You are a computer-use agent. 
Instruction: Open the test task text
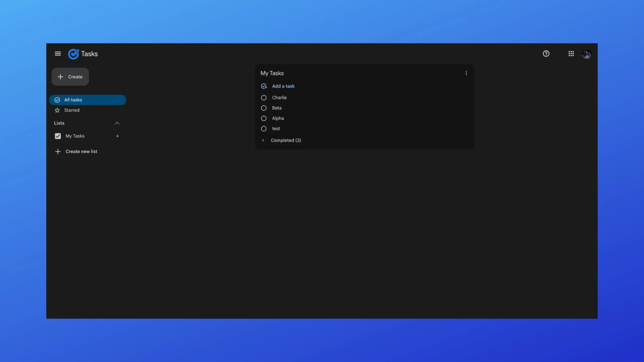(276, 128)
